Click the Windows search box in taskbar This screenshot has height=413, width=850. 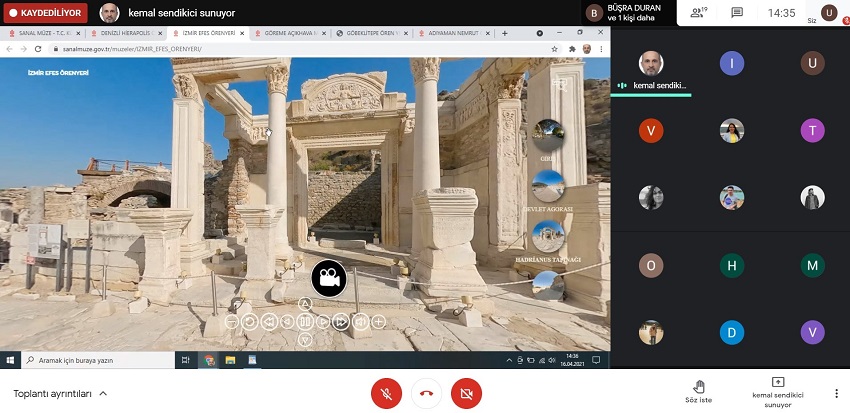click(x=95, y=360)
